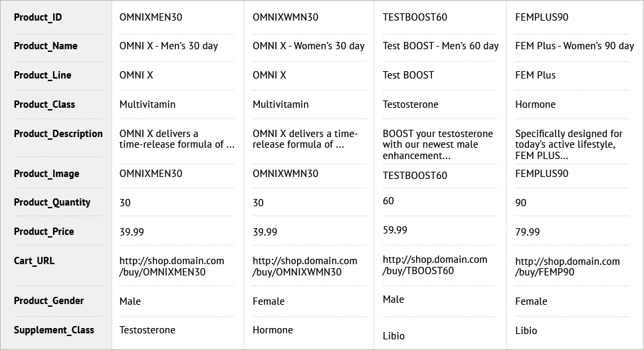Select the 79.99 price cell

point(527,232)
